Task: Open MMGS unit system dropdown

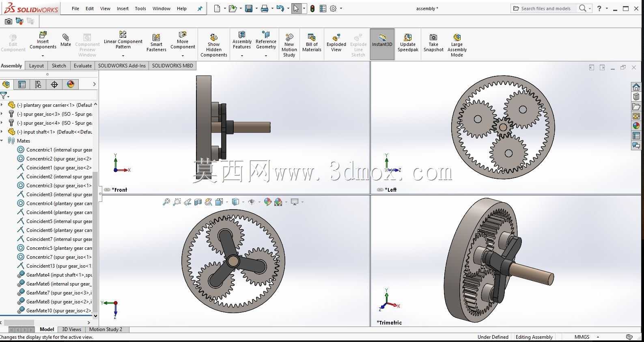Action: click(598, 337)
